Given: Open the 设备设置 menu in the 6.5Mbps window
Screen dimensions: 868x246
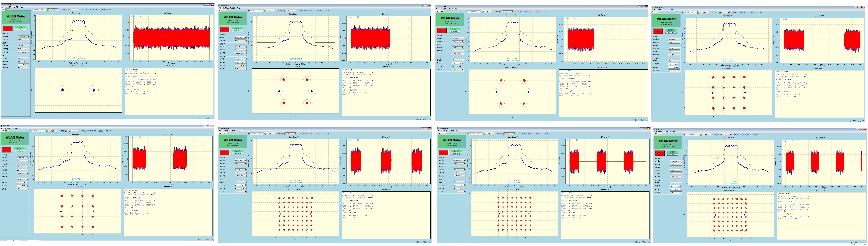Looking at the screenshot, I should pyautogui.click(x=9, y=7).
